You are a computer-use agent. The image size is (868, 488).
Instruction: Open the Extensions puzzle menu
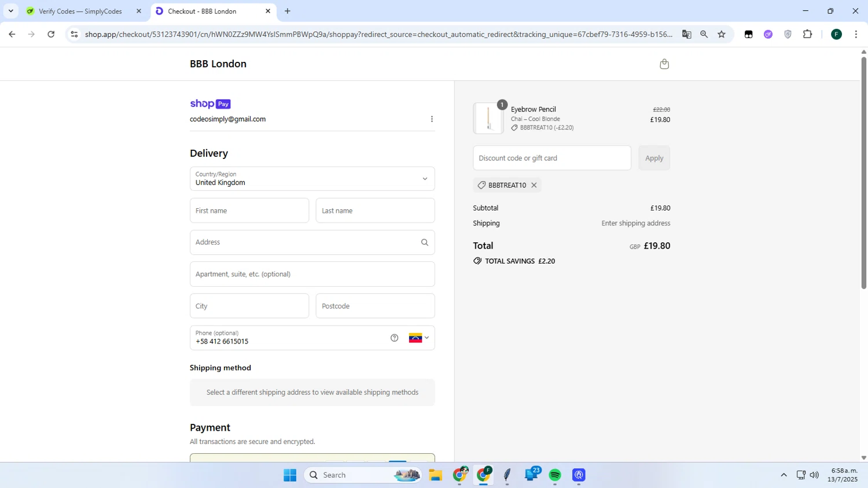pos(808,34)
